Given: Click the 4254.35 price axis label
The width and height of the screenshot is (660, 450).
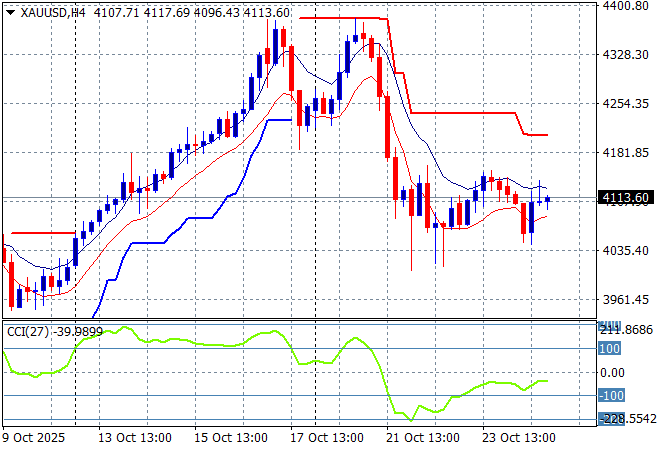Looking at the screenshot, I should (x=627, y=104).
